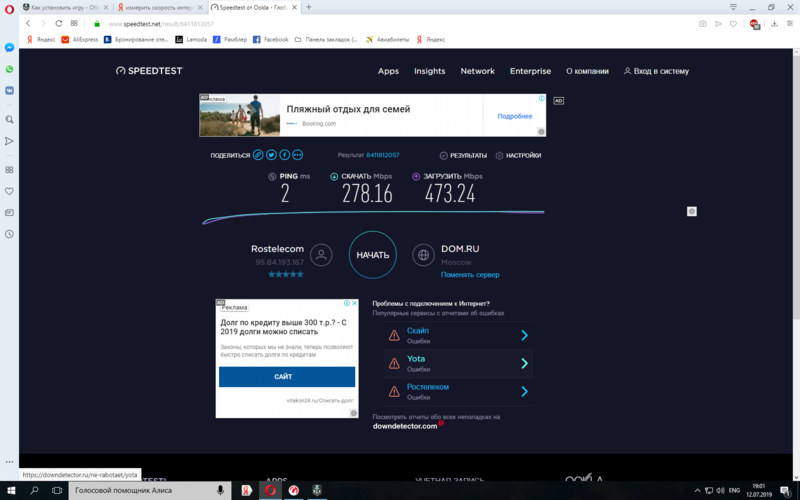Open the sidebar three-dots setup menu
Viewport: 800px width, 500px height.
(x=9, y=462)
